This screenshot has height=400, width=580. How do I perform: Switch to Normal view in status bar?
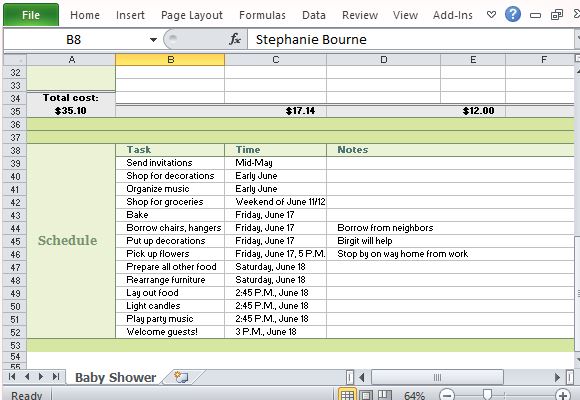pyautogui.click(x=347, y=395)
